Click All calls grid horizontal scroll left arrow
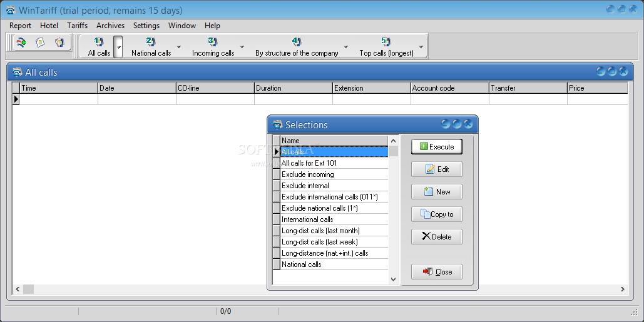 [x=18, y=289]
